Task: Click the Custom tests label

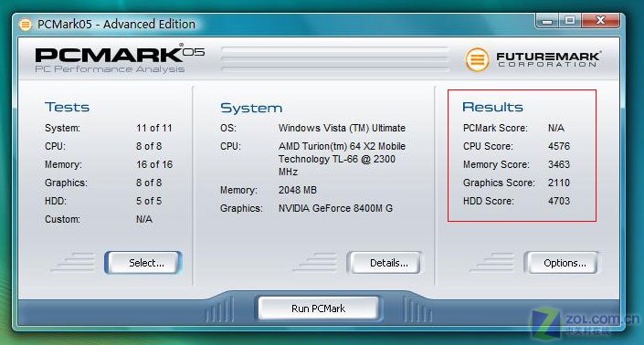Action: pos(62,219)
